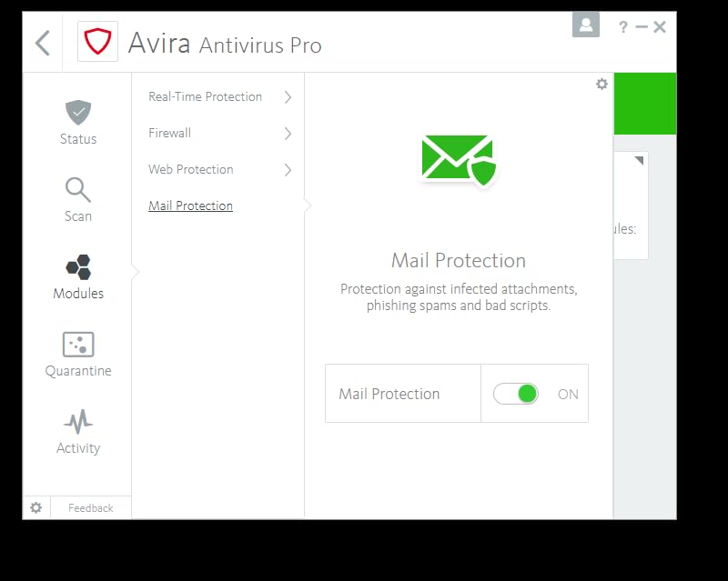Screen dimensions: 728x581
Task: Expand the Web Protection chevron
Action: tap(288, 170)
